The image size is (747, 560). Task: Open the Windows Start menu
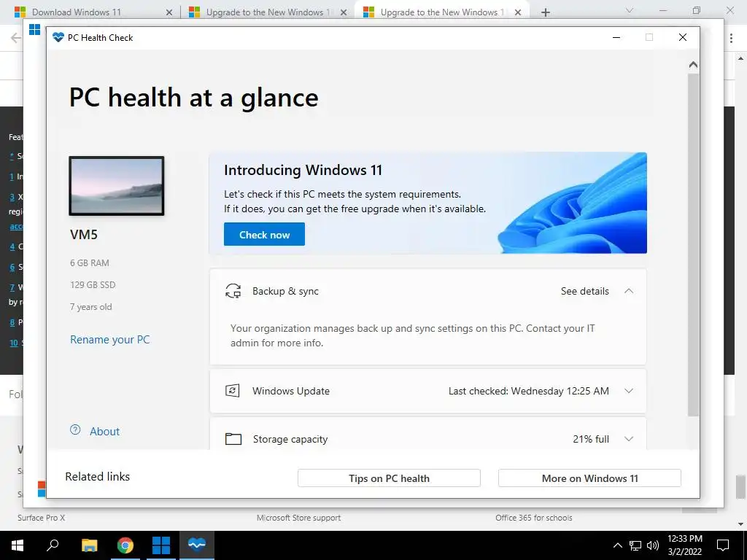point(18,545)
